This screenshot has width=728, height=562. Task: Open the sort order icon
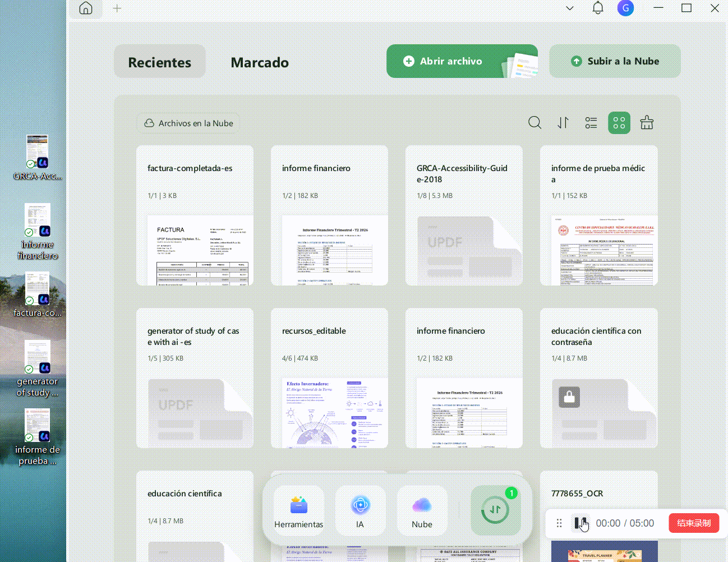click(x=563, y=123)
